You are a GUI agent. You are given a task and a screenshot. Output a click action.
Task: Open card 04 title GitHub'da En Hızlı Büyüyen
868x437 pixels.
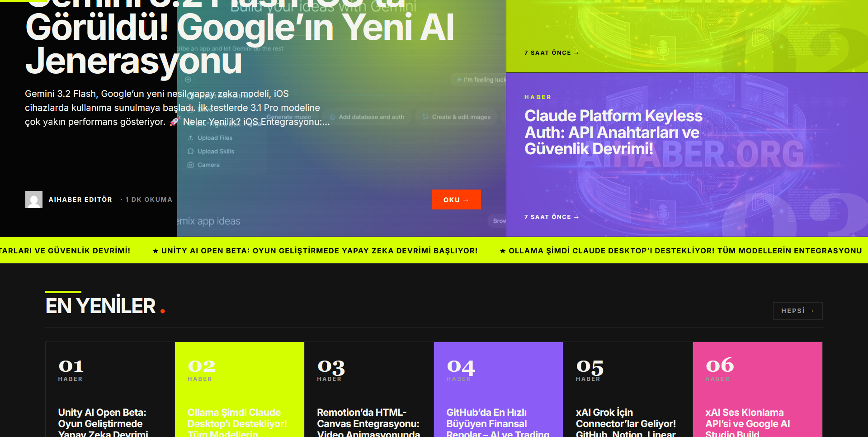pyautogui.click(x=498, y=423)
